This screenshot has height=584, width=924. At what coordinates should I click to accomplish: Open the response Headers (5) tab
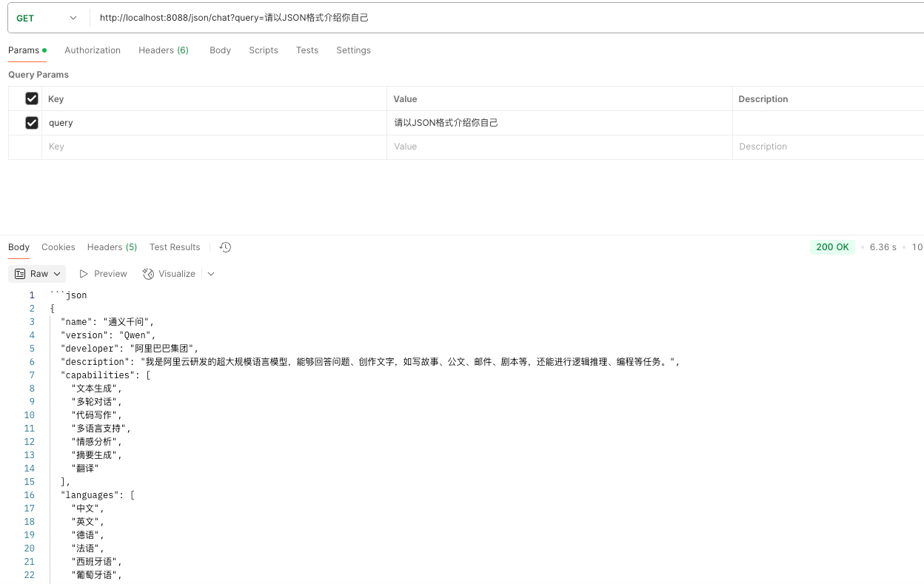click(x=112, y=247)
